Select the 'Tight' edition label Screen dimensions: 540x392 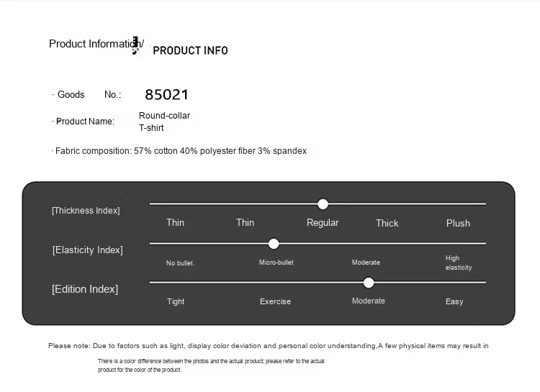[176, 301]
